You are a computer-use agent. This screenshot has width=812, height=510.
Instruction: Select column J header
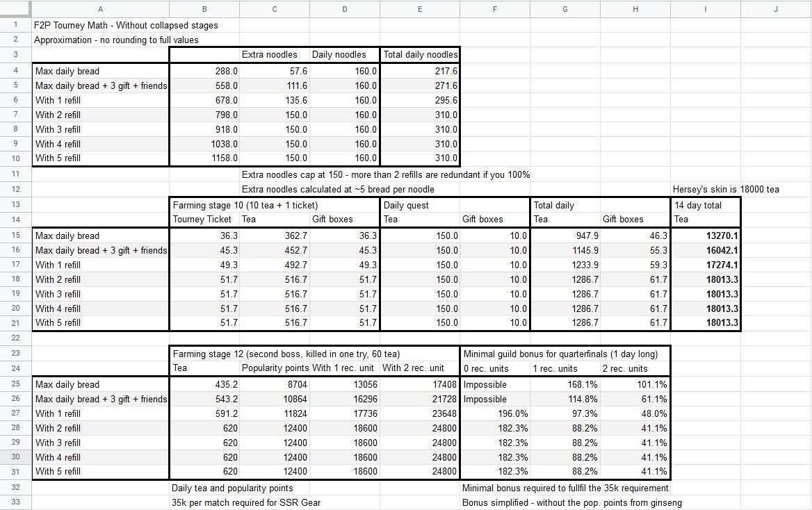point(774,9)
